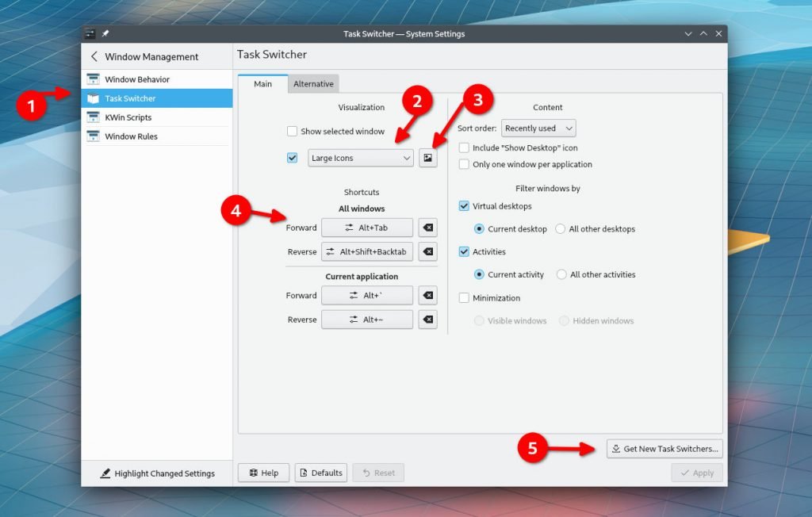Click the pin icon in the titlebar

click(104, 33)
